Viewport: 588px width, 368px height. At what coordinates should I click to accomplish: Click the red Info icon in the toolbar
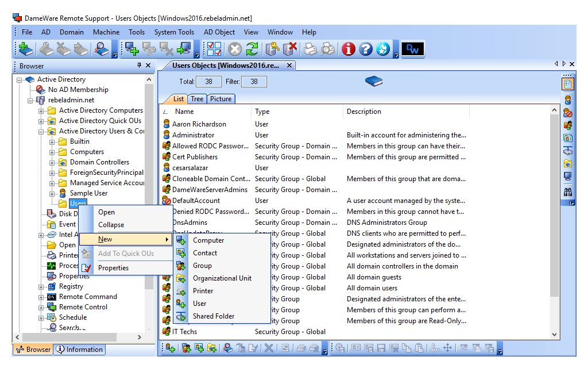(x=348, y=49)
